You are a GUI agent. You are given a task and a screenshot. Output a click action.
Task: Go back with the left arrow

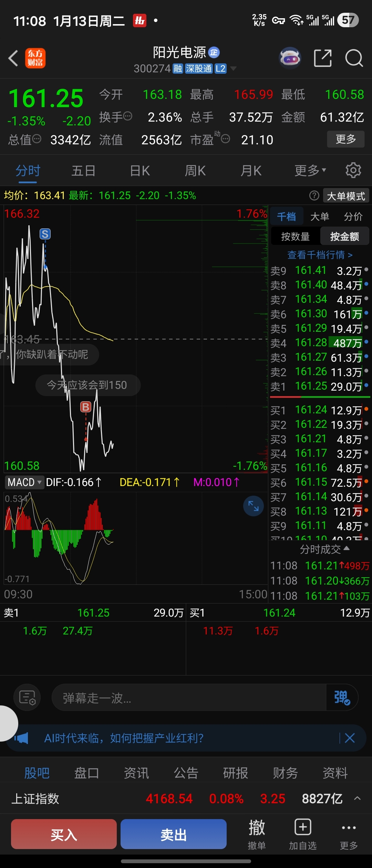(x=13, y=58)
